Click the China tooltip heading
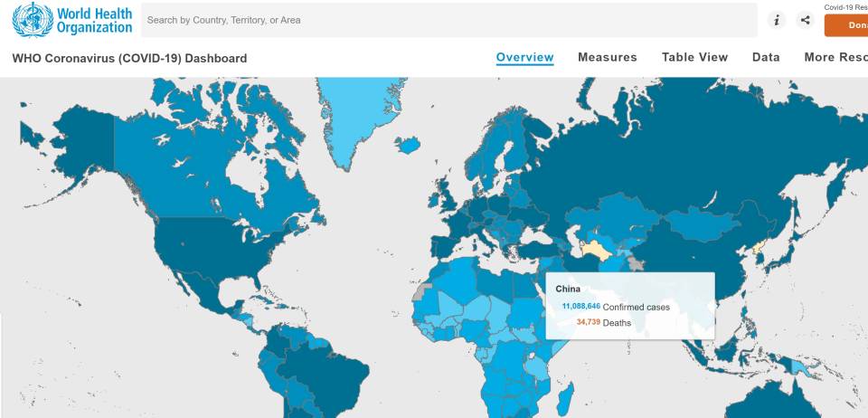The image size is (868, 418). tap(568, 289)
